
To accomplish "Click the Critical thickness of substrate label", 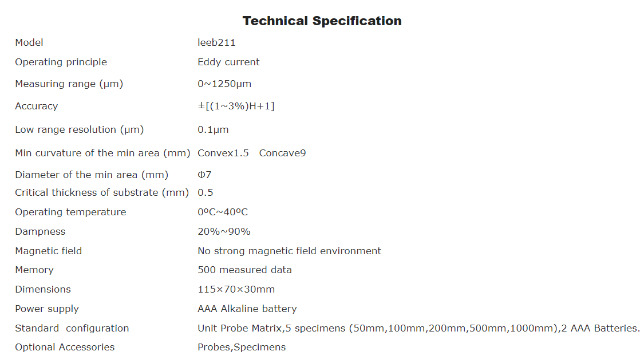I will pos(101,192).
